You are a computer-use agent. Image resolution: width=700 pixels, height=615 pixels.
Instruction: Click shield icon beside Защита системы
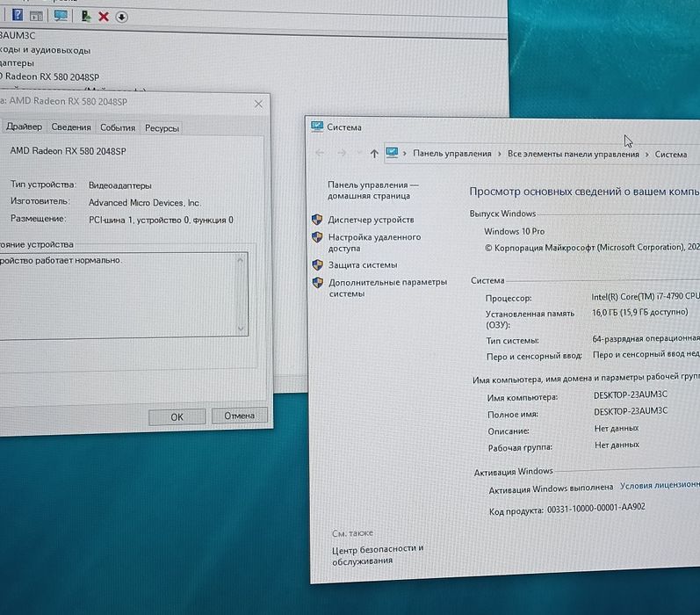point(317,264)
